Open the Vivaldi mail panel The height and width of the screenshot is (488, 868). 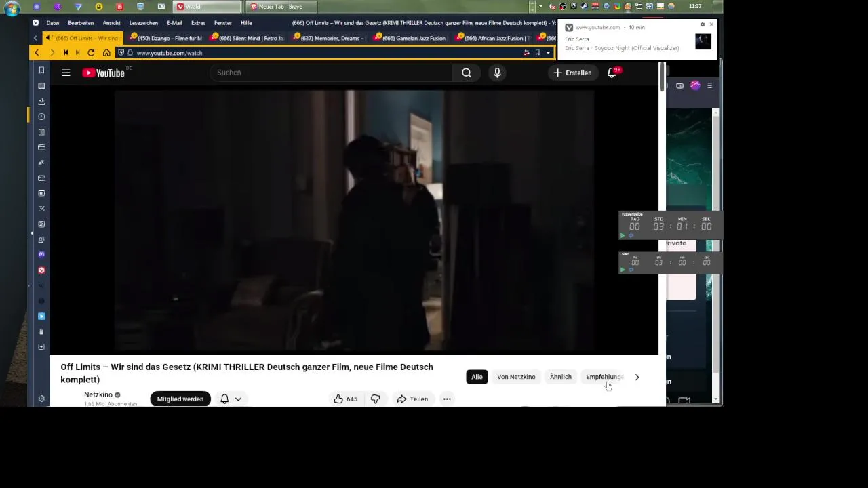[41, 178]
